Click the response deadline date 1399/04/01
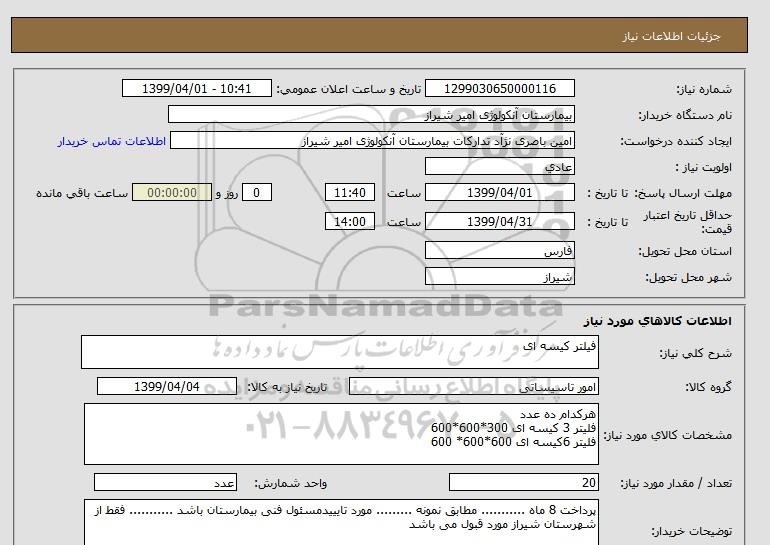The height and width of the screenshot is (545, 770). (499, 193)
